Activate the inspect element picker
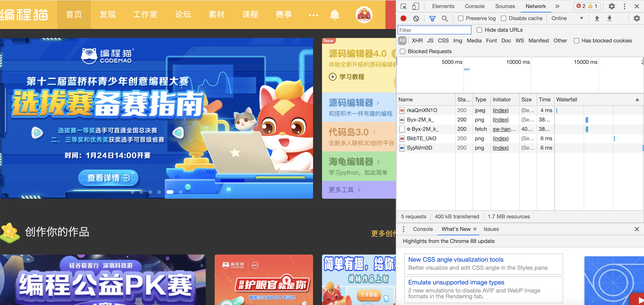 pos(403,6)
